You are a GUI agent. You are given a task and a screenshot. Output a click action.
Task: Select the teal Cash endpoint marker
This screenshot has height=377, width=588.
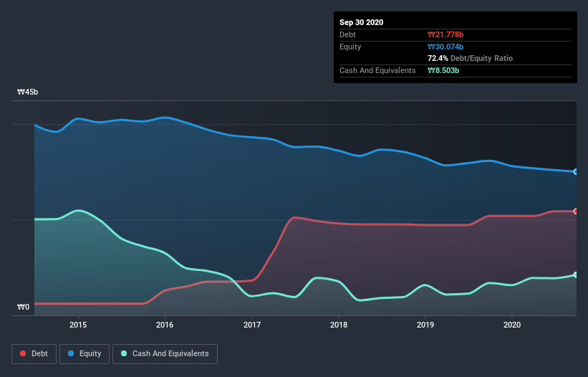click(x=576, y=275)
